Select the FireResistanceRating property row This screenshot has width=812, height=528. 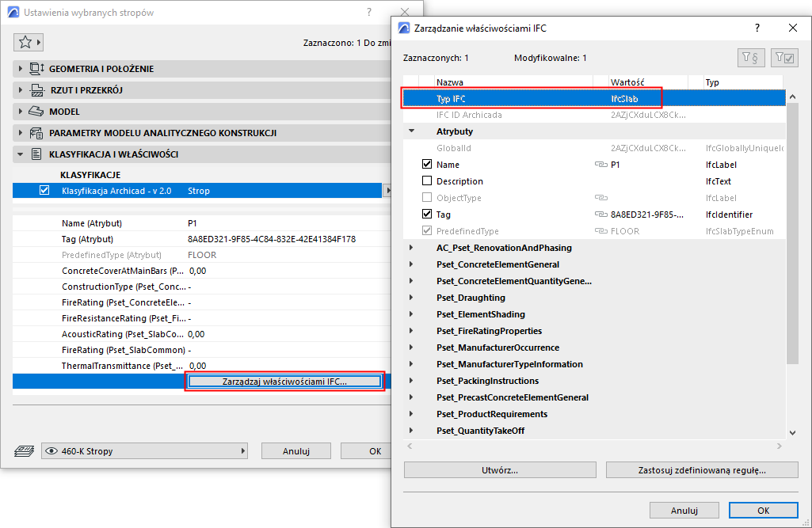pos(202,318)
